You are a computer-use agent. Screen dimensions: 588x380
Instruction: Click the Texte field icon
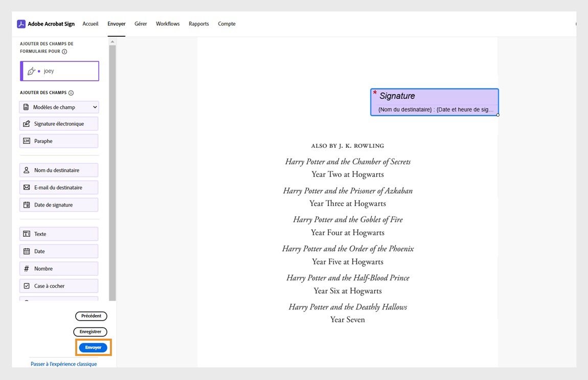pos(27,234)
